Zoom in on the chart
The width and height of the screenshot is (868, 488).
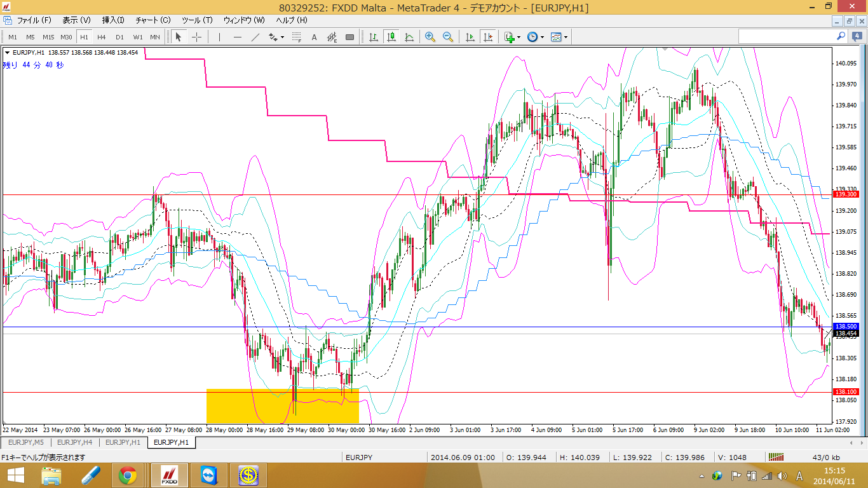click(430, 37)
